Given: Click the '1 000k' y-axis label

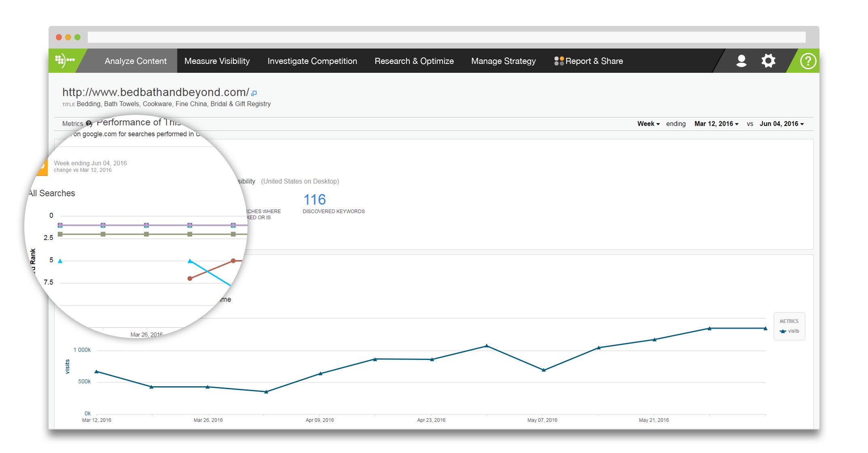Looking at the screenshot, I should pos(82,350).
